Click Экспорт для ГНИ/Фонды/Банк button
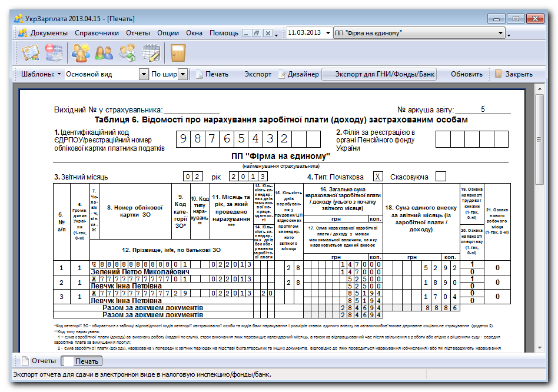The width and height of the screenshot is (558, 392). point(379,74)
